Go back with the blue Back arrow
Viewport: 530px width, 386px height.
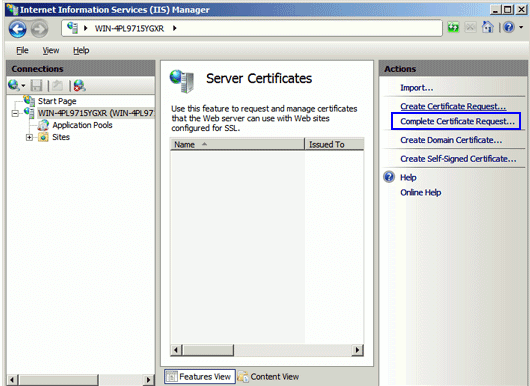[18, 29]
